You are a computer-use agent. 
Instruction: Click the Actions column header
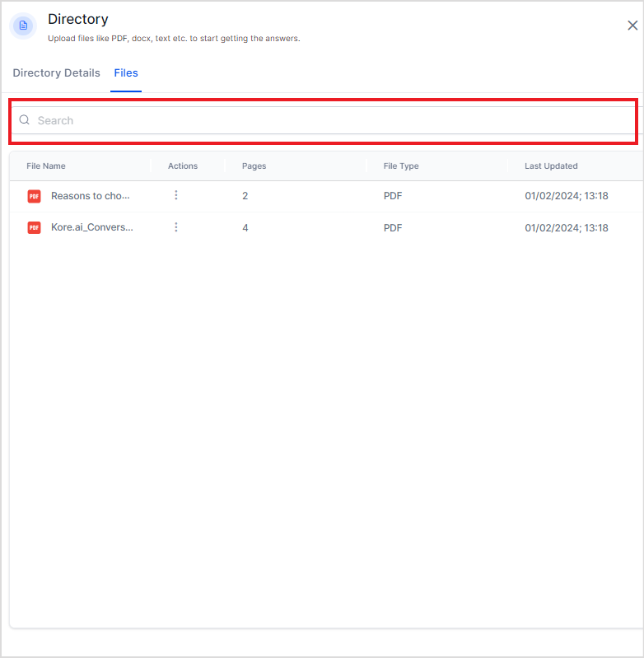point(183,166)
